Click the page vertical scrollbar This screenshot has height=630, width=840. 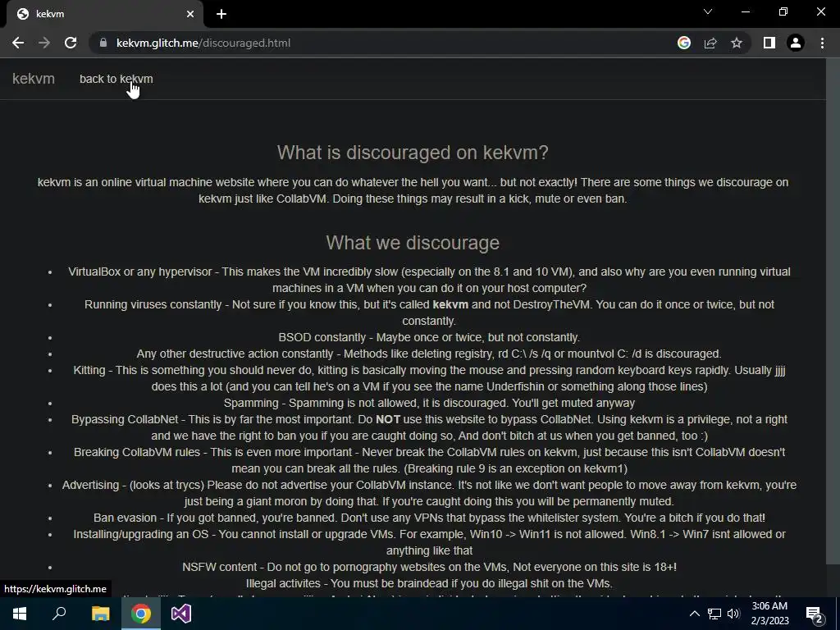point(833,311)
